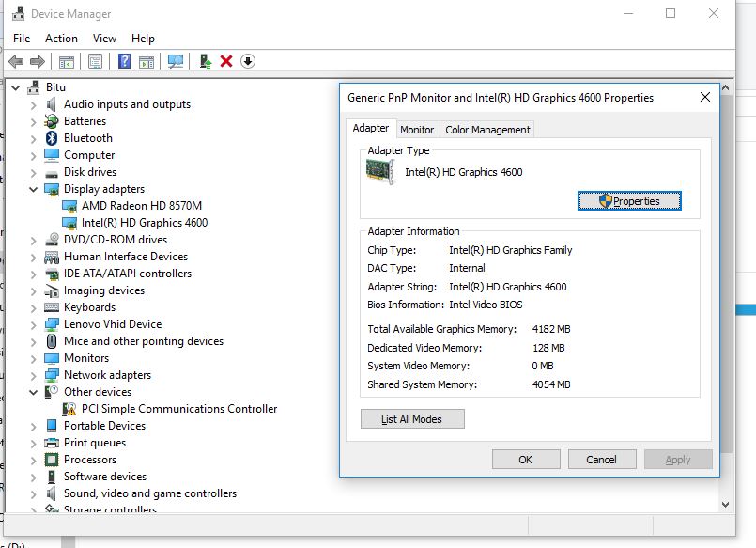Screen dimensions: 756x548
Task: Click Show/Hide Console Tree toolbar icon
Action: click(67, 62)
